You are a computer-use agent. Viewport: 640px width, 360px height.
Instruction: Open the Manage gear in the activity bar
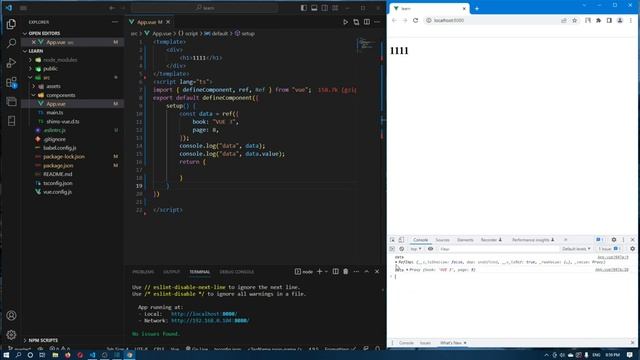click(x=11, y=335)
